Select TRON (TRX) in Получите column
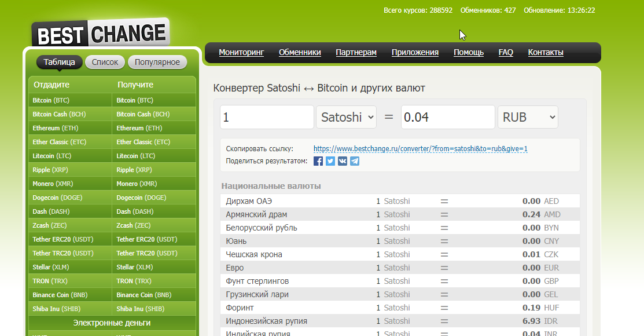644x336 pixels. (154, 282)
